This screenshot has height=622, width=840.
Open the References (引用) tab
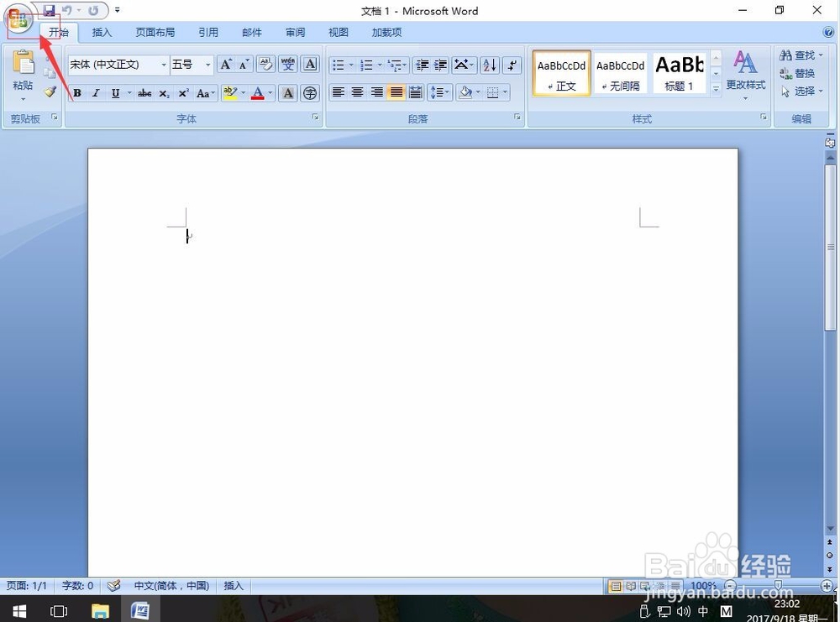[208, 32]
